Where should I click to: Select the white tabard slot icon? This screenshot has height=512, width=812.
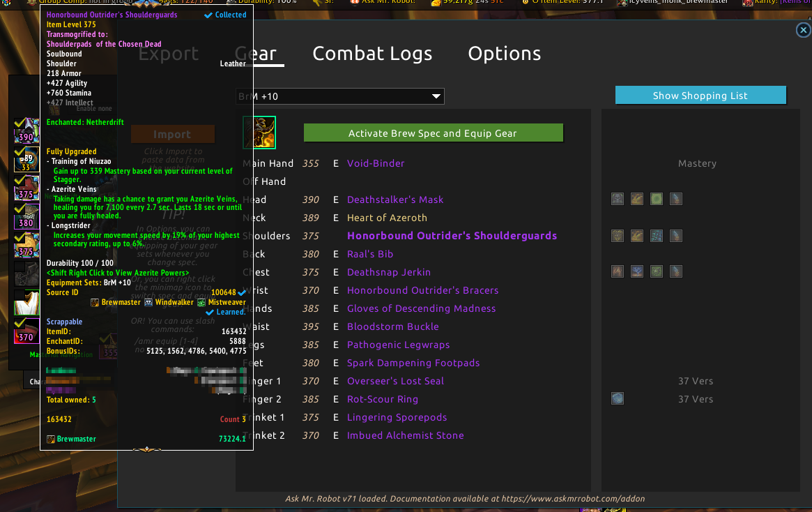26,303
